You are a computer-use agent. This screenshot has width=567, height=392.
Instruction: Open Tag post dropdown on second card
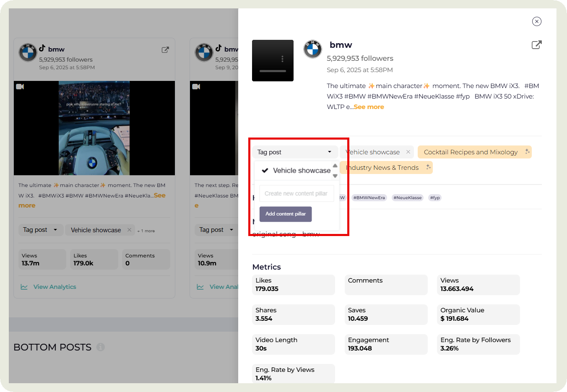216,230
